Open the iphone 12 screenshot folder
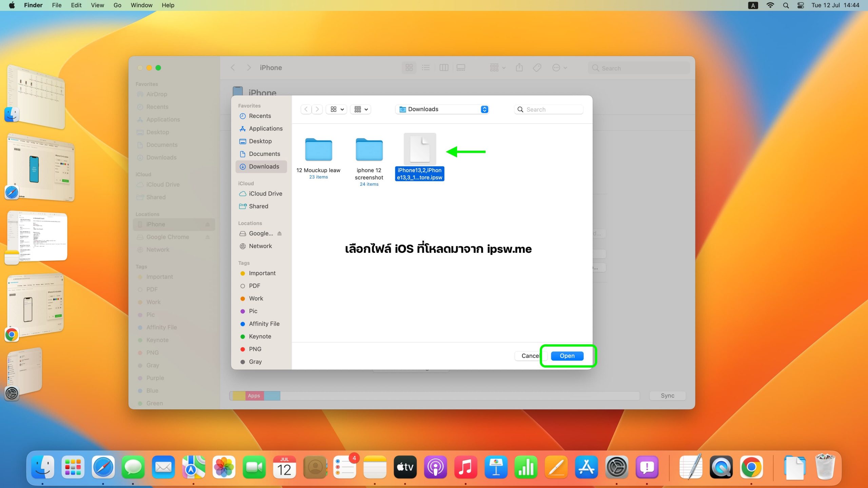 369,149
